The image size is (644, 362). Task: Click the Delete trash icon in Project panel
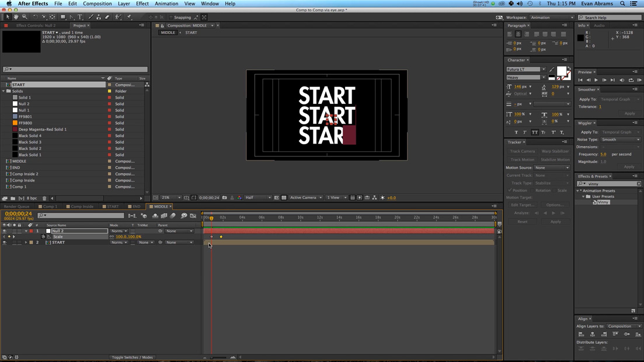[44, 199]
